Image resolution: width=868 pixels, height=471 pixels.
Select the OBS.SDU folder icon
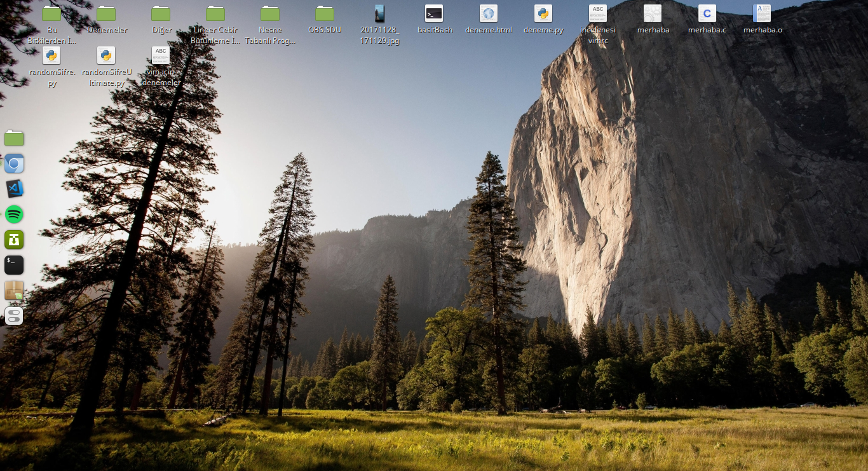tap(325, 13)
